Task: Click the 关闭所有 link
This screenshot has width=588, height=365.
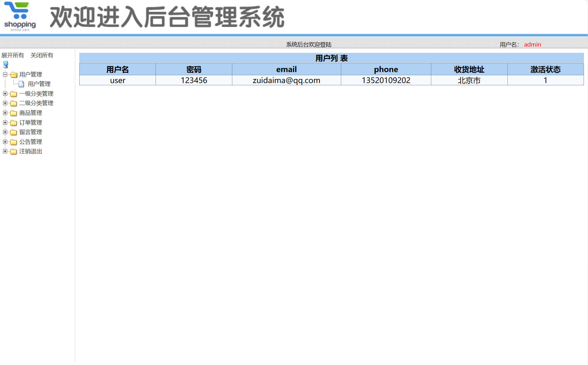Action: pos(42,55)
